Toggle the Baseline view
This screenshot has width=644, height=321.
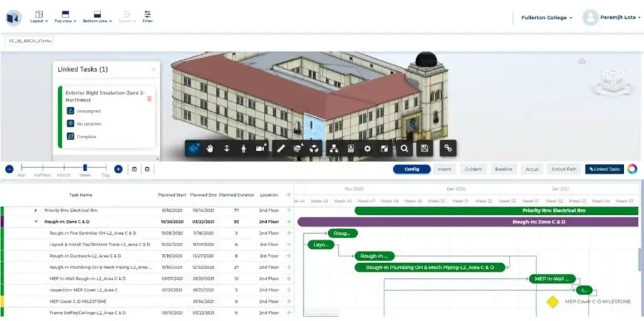pyautogui.click(x=503, y=169)
